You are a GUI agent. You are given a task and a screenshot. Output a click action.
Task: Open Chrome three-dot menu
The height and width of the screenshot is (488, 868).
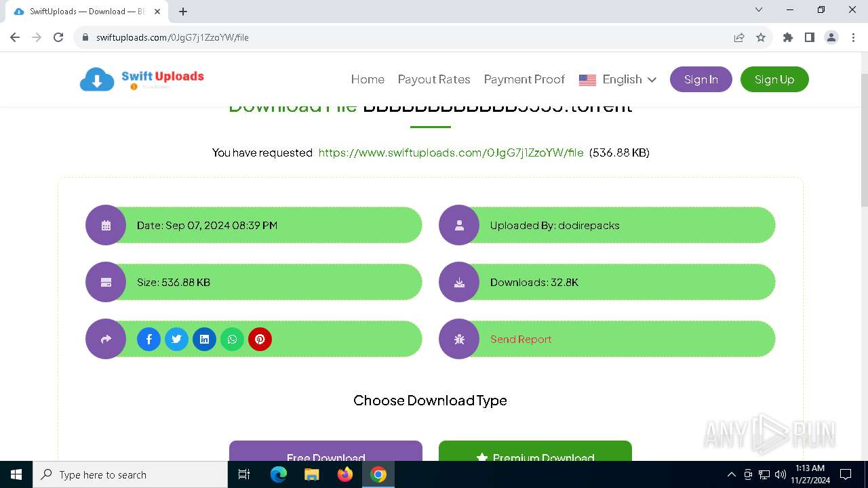tap(853, 37)
